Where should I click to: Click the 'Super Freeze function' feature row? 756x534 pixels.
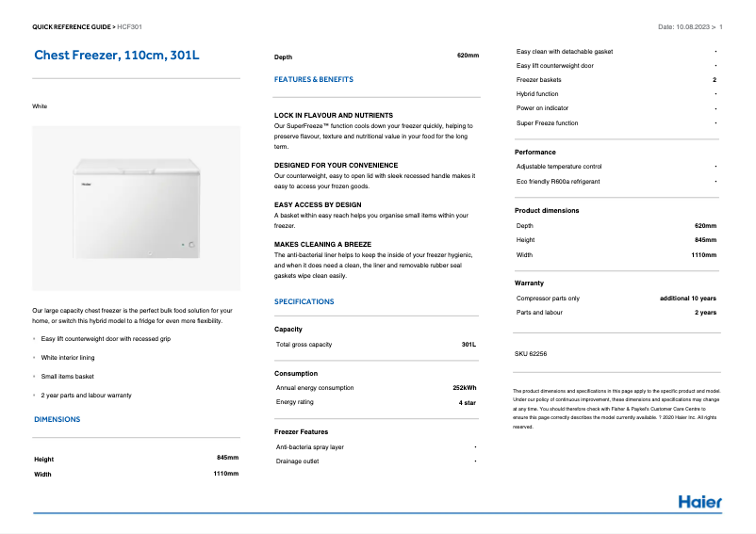coord(548,123)
